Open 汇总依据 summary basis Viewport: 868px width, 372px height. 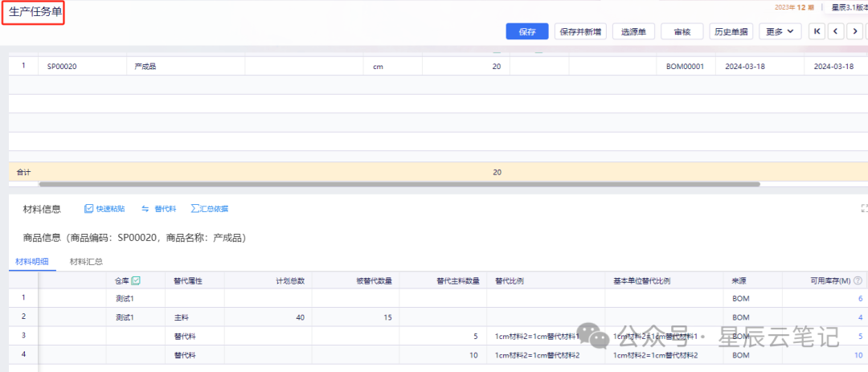tap(209, 209)
